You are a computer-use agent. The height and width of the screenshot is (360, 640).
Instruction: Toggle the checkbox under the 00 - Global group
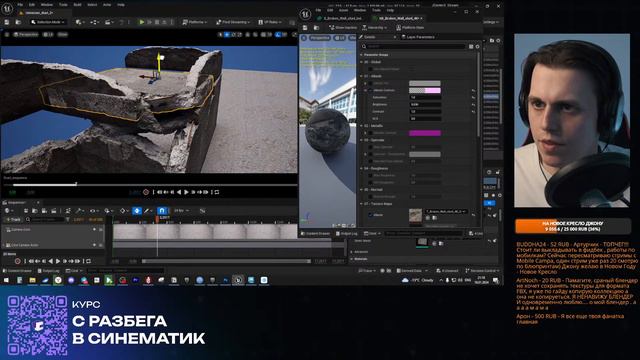[x=371, y=69]
